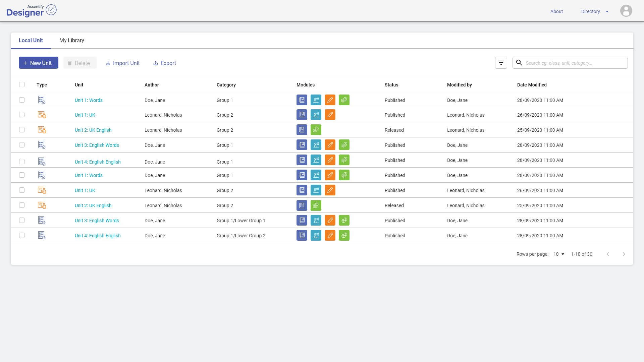
Task: Open orange pencil module in Lower Group 1 row
Action: 330,220
